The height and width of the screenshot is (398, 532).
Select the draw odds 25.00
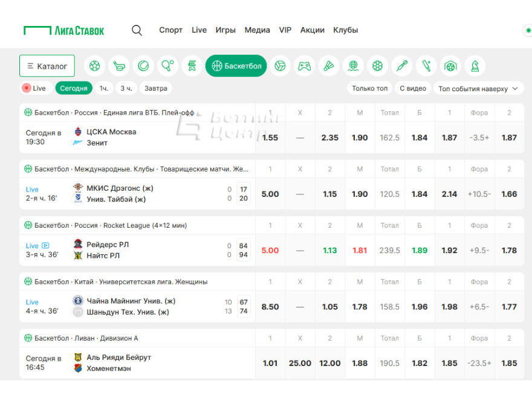300,363
